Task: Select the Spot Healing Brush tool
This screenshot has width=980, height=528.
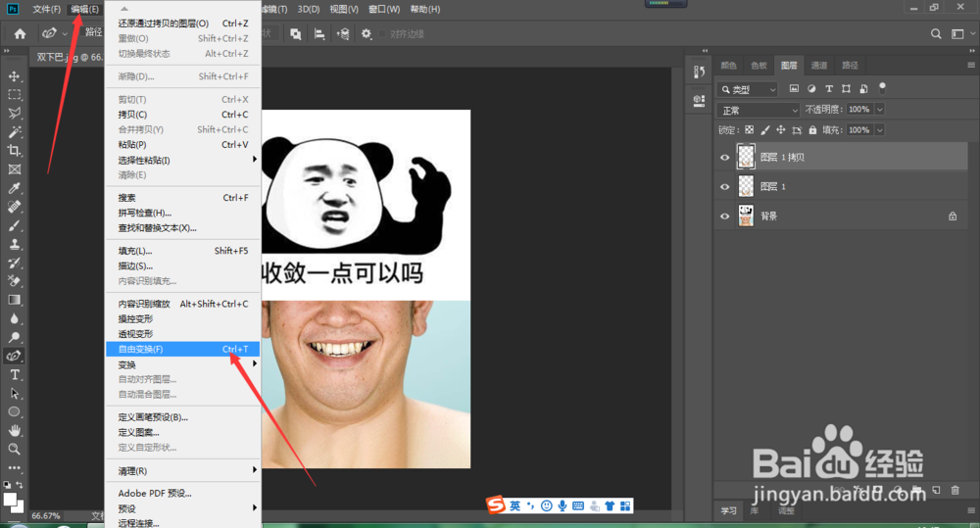Action: 15,207
